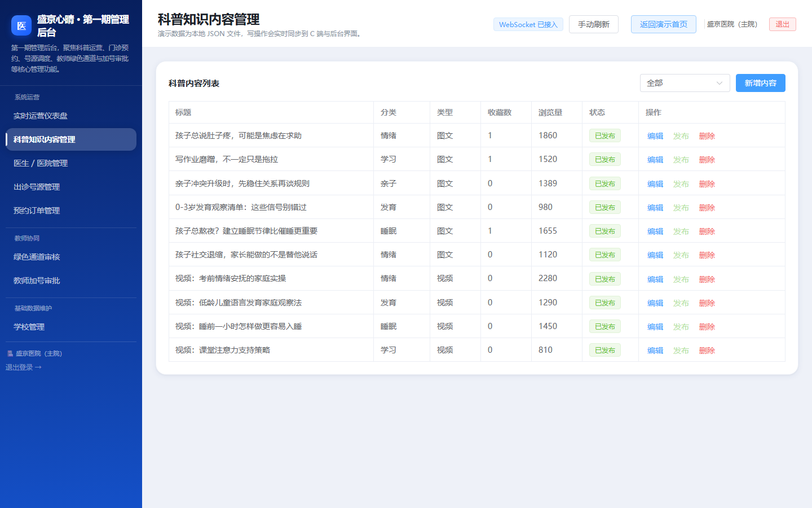Delete the row 视频：课堂注意力支持策略
This screenshot has height=508, width=812.
click(x=707, y=351)
